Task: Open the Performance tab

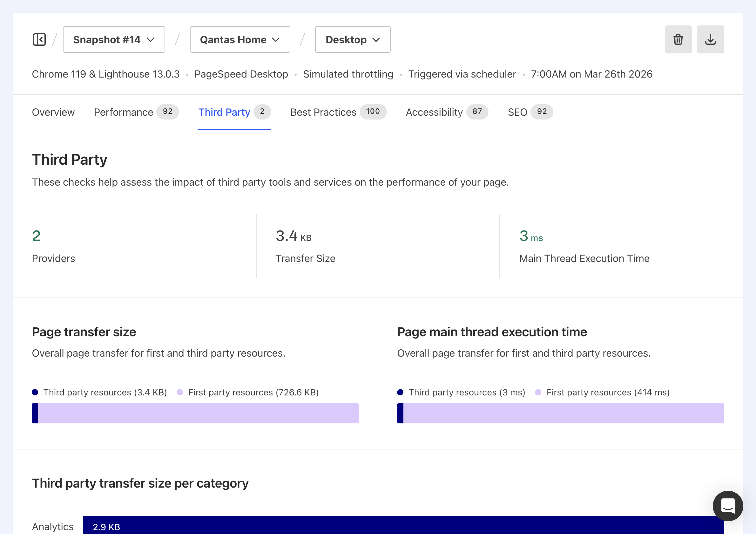Action: [123, 112]
